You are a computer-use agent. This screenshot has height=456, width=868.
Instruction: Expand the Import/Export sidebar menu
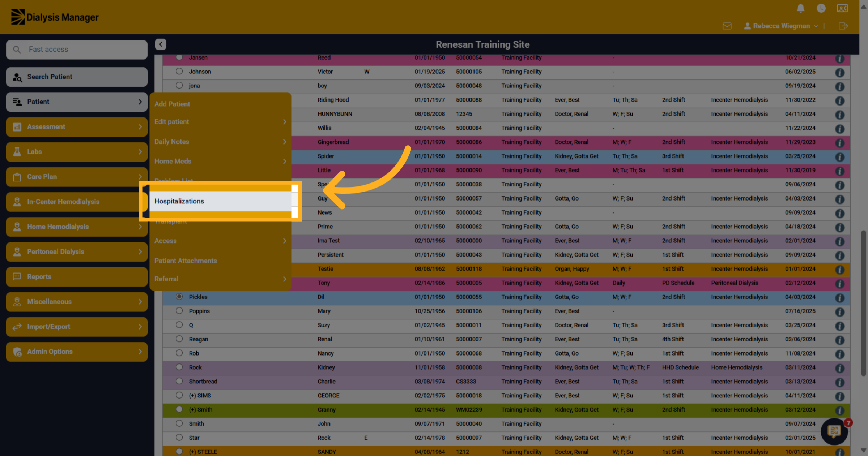77,327
